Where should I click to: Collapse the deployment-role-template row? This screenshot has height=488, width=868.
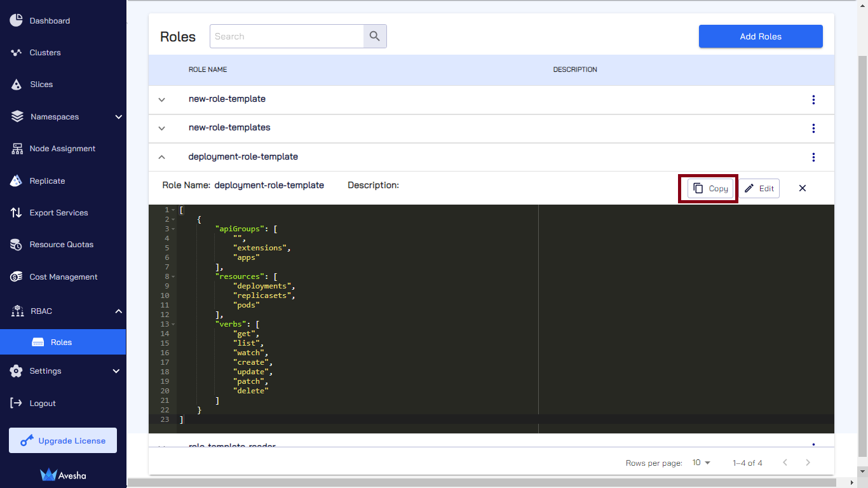pos(161,157)
